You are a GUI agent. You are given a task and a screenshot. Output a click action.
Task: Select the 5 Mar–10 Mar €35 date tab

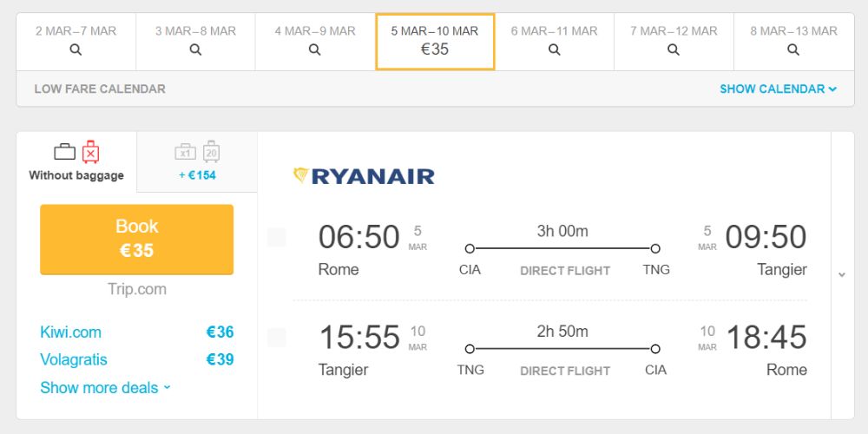pos(435,42)
